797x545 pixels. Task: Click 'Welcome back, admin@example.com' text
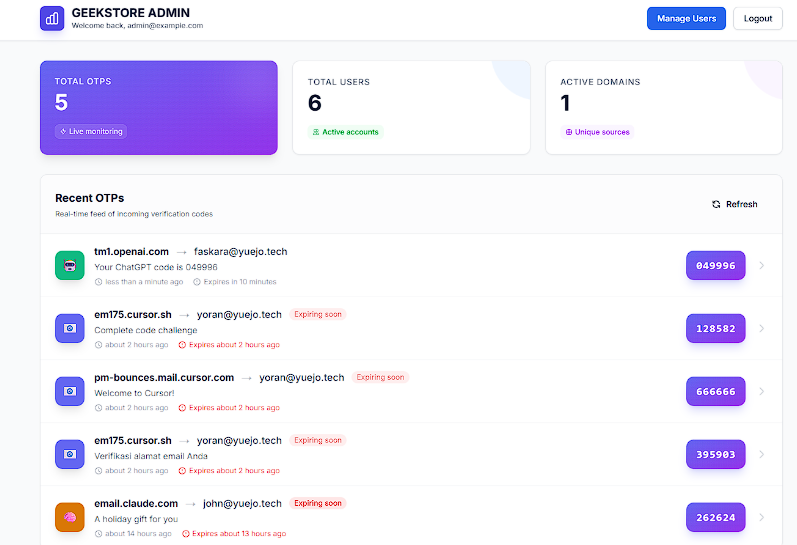tap(137, 25)
